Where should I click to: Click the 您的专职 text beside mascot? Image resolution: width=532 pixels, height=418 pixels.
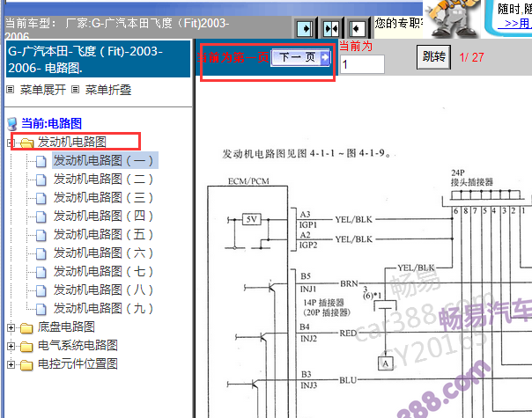click(399, 23)
